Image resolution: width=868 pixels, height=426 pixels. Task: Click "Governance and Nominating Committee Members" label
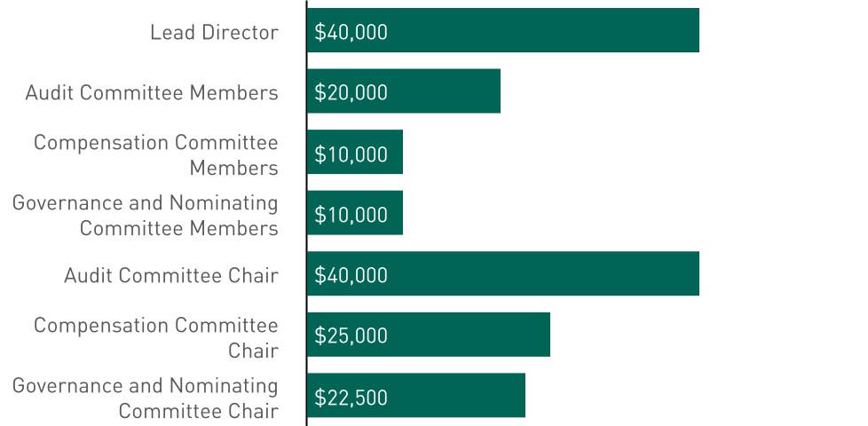click(x=146, y=216)
